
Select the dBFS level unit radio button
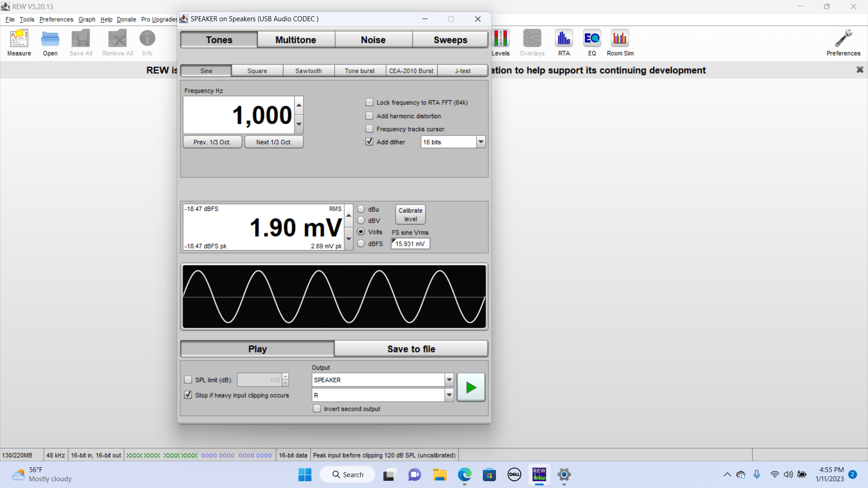(361, 244)
